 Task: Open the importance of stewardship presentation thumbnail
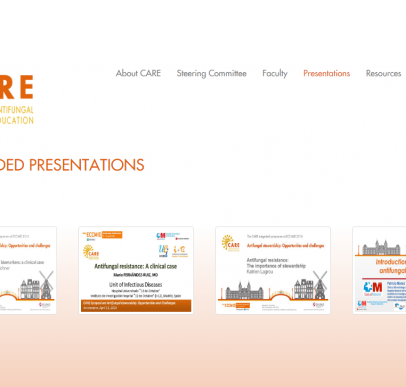(x=273, y=270)
